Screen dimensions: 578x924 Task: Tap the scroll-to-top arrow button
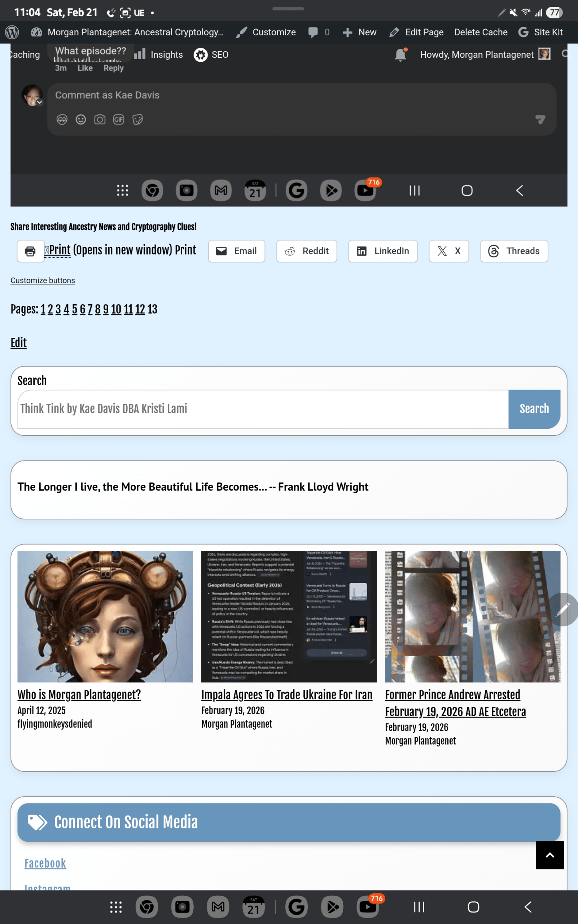coord(549,855)
